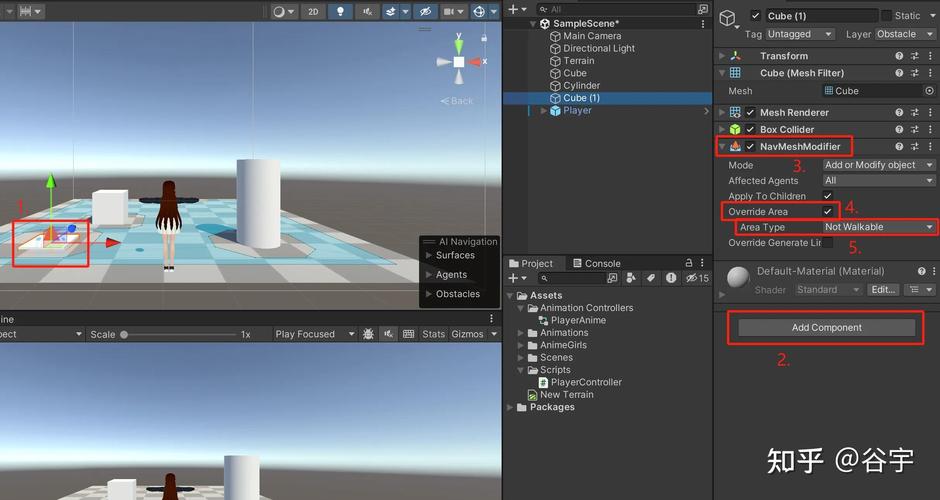The image size is (940, 500).
Task: Expand the Transform component
Action: (722, 56)
